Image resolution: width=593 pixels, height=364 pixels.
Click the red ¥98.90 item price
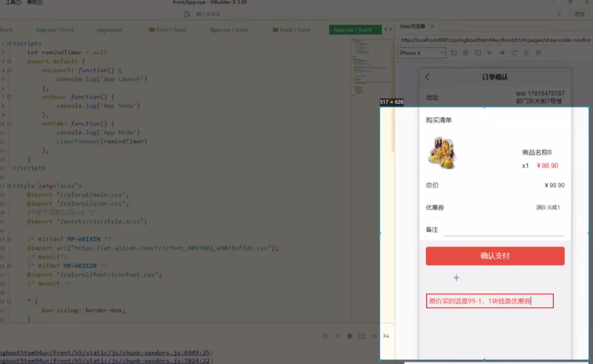(x=547, y=166)
